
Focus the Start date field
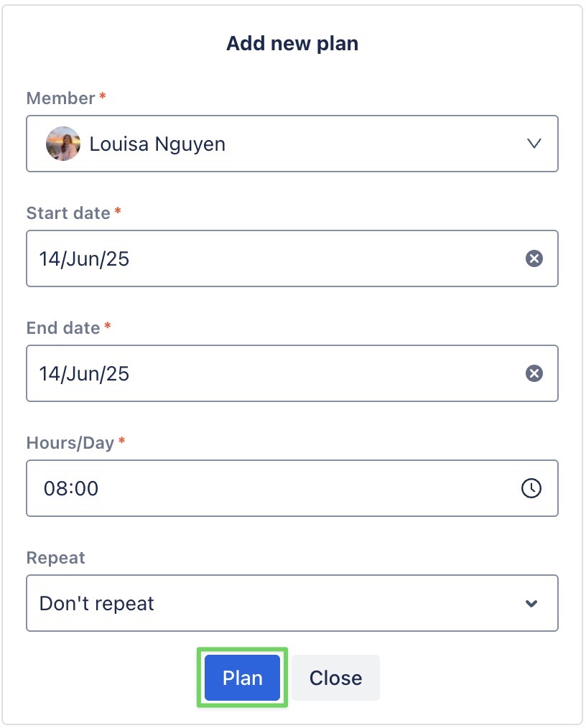pyautogui.click(x=292, y=258)
